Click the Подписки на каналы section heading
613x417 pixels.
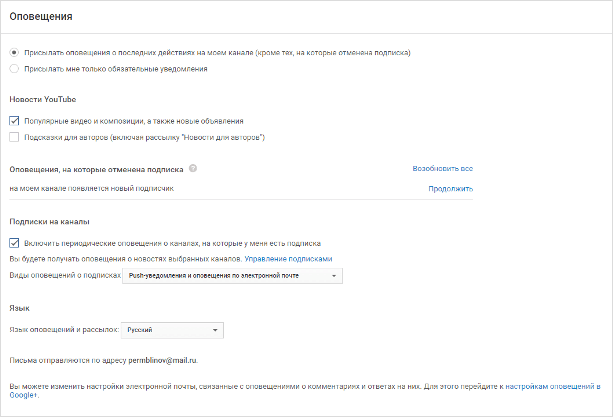click(50, 222)
